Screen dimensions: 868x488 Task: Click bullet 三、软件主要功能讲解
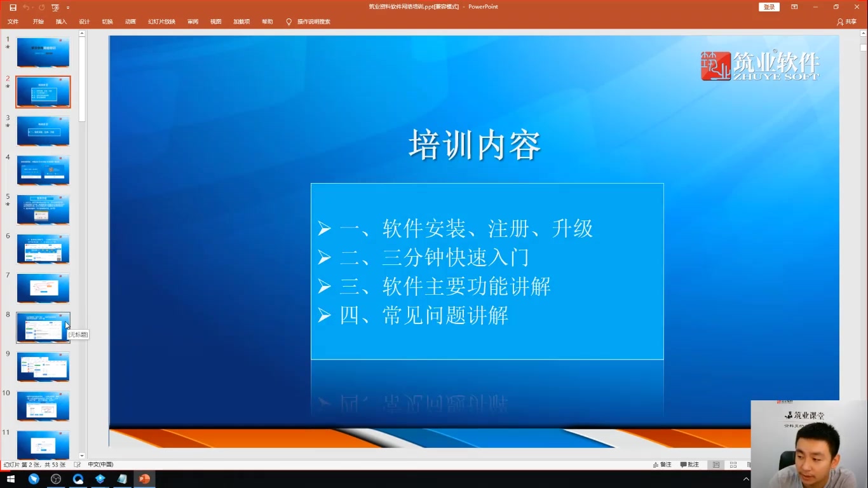click(x=445, y=287)
